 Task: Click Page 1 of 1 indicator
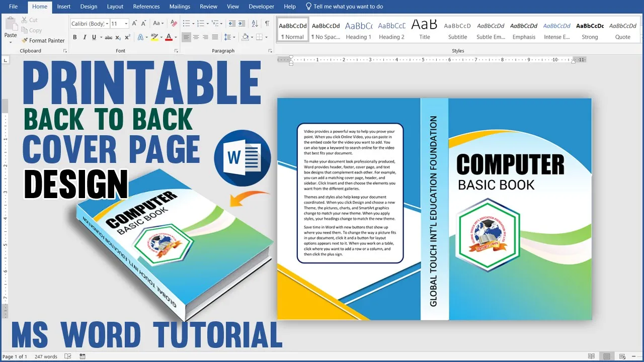coord(15,356)
